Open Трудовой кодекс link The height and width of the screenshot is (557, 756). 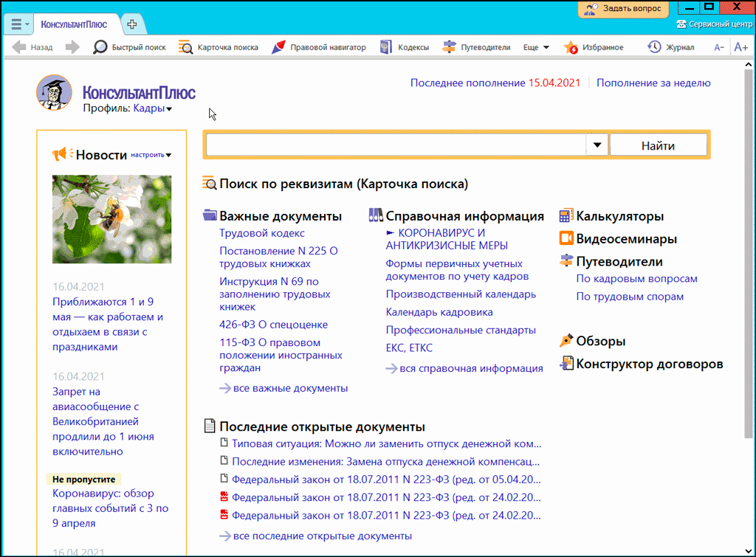[262, 233]
